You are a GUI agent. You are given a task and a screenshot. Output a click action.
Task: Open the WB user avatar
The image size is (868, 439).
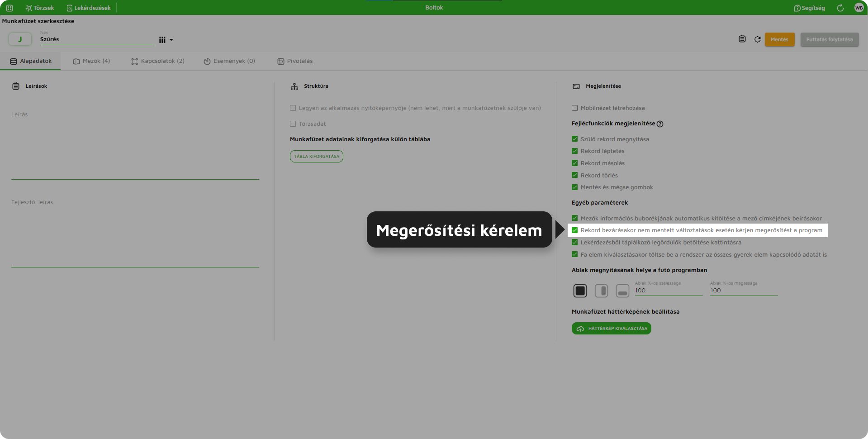tap(859, 8)
